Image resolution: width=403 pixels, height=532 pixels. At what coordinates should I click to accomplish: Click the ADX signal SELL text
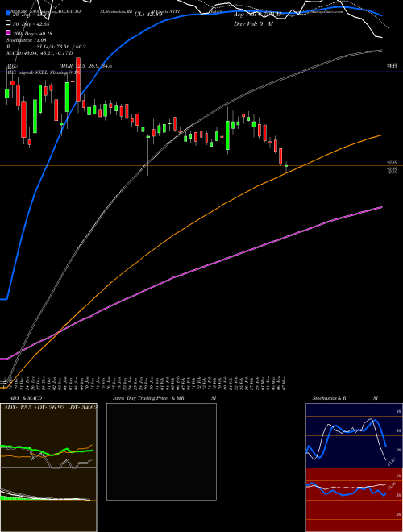click(x=44, y=73)
